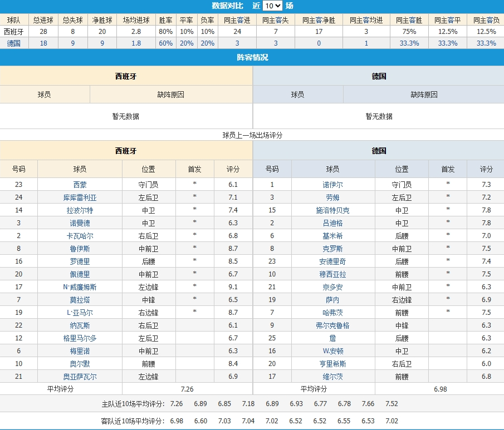Open the 诺伊尔 goalkeeper profile
The width and height of the screenshot is (504, 430).
coord(332,185)
